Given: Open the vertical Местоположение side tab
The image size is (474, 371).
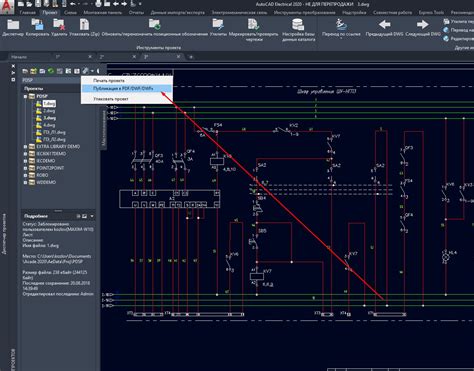Looking at the screenshot, I should 104,128.
